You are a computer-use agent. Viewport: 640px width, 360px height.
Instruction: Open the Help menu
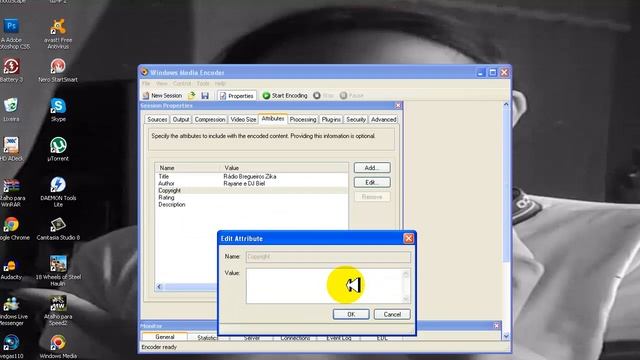[x=220, y=83]
